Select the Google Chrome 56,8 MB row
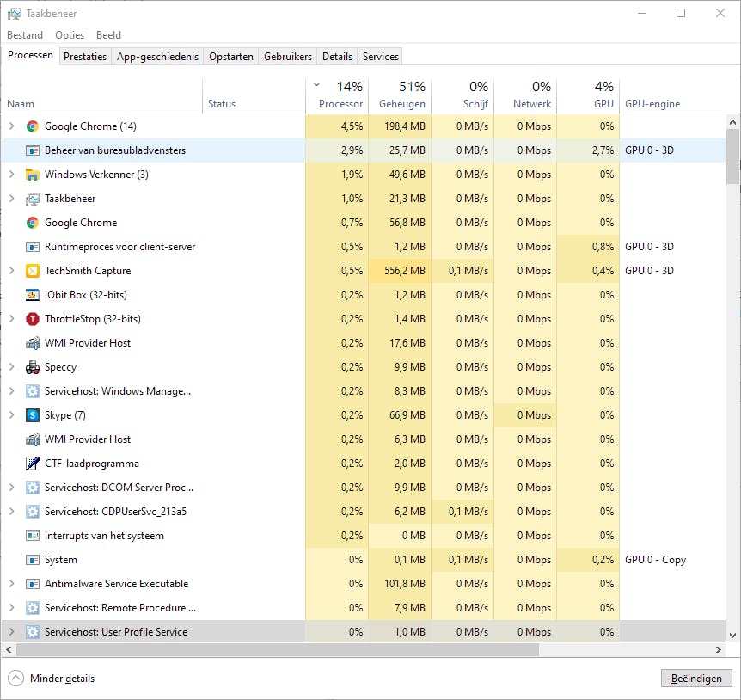The width and height of the screenshot is (741, 700). point(364,223)
